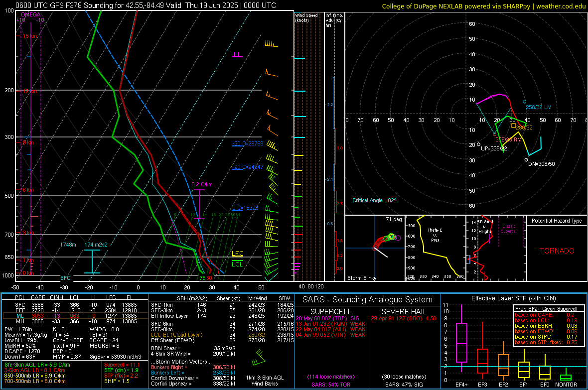Click the UP=338/22 Corfidi vector label
Screen dimensions: 588x390
[494, 148]
